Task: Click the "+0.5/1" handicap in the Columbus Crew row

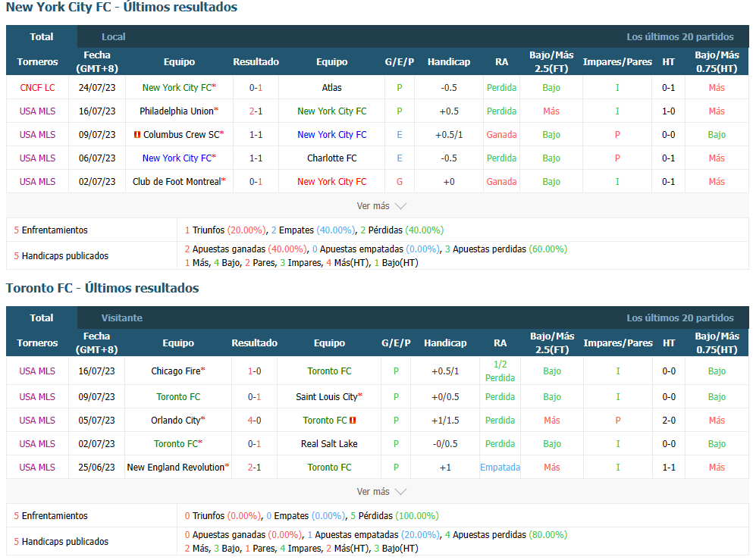Action: tap(449, 135)
